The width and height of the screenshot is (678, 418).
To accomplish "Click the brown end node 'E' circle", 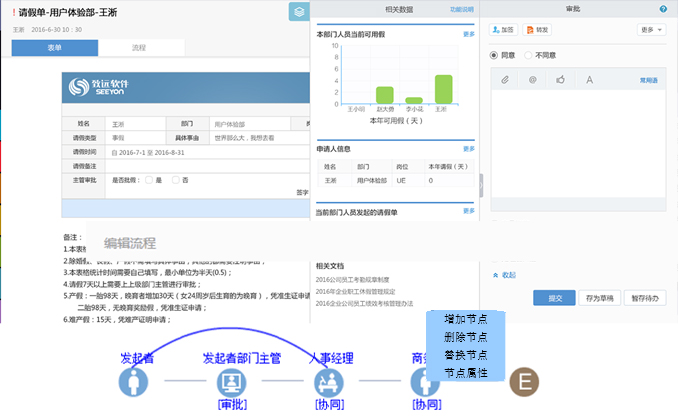I will pos(524,382).
